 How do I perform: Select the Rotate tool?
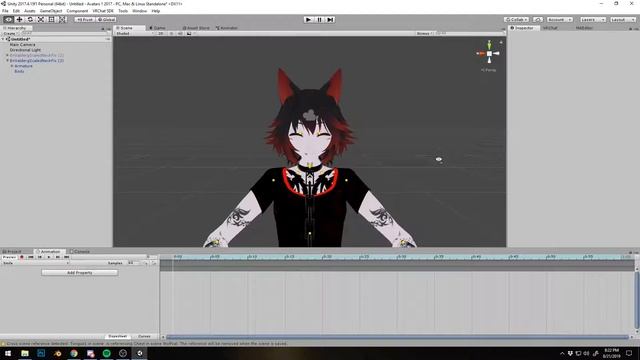(30, 19)
